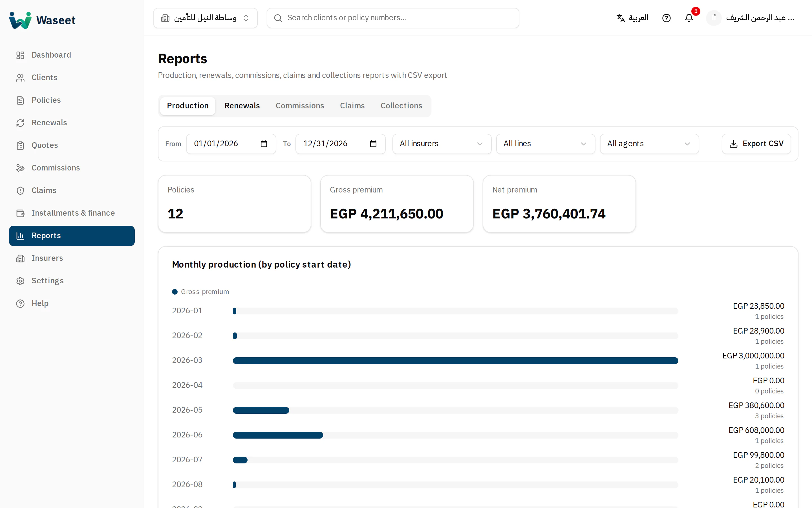Click the Monthly production chart heading
The image size is (812, 508).
(x=261, y=265)
